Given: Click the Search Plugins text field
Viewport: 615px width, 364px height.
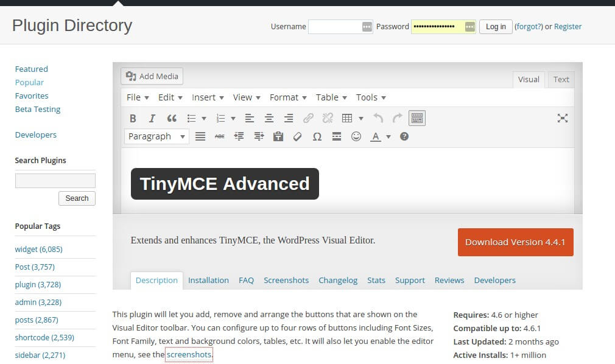Looking at the screenshot, I should tap(55, 180).
